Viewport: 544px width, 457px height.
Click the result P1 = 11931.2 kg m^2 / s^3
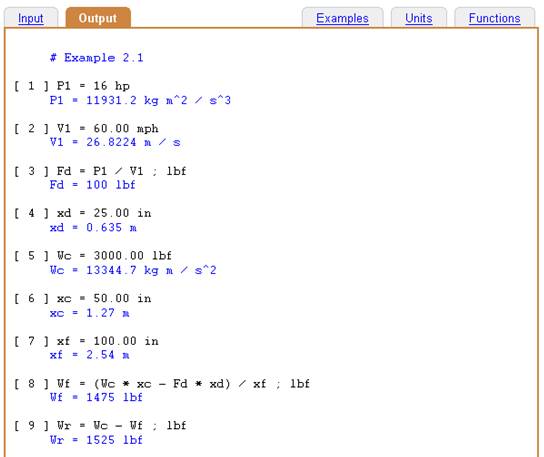140,100
